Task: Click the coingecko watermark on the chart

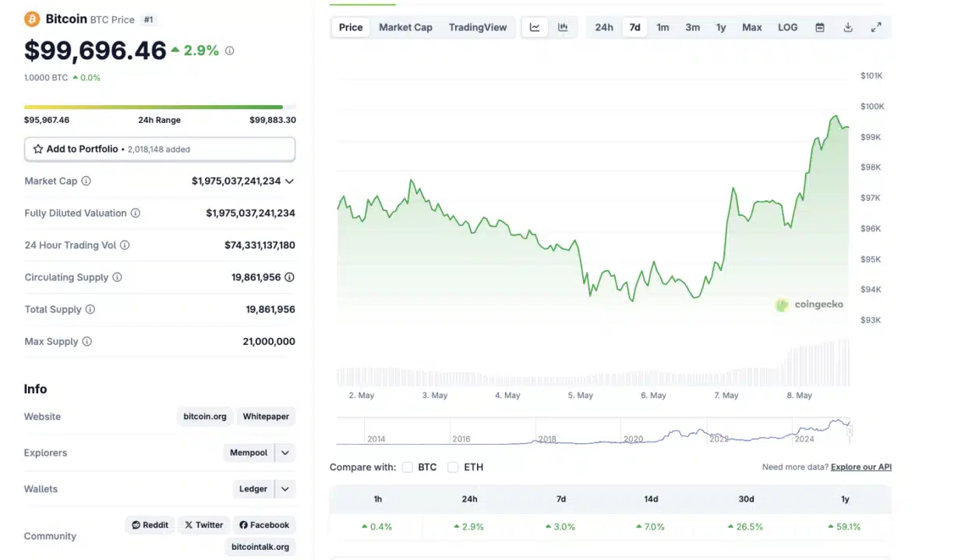Action: tap(811, 305)
